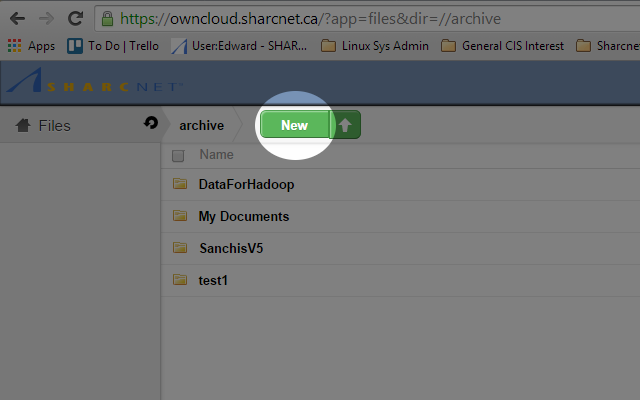This screenshot has height=400, width=640.
Task: Click the browser back arrow
Action: pos(17,18)
